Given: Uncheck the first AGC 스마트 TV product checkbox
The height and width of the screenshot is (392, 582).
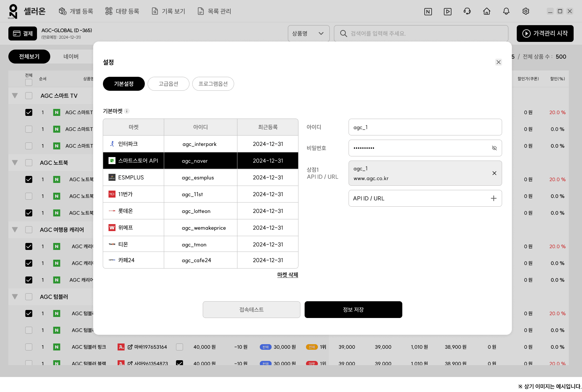Looking at the screenshot, I should [29, 112].
